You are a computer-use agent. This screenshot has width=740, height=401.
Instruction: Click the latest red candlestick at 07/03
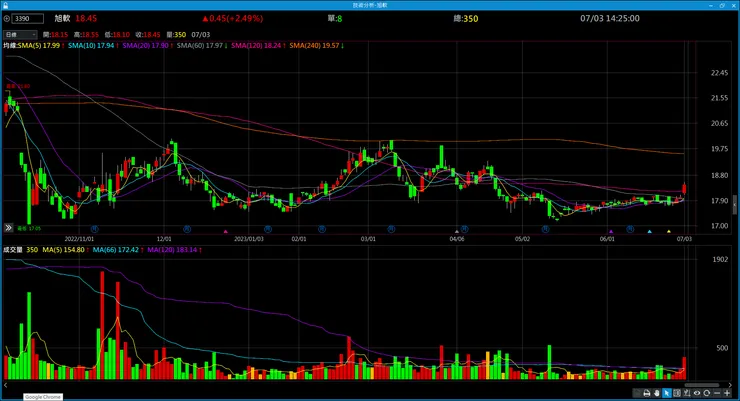click(x=684, y=188)
